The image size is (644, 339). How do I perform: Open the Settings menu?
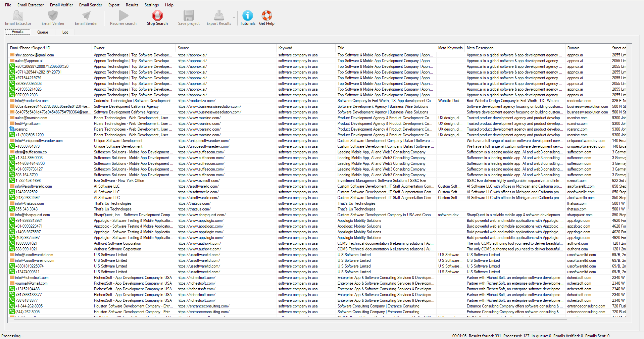pos(152,5)
